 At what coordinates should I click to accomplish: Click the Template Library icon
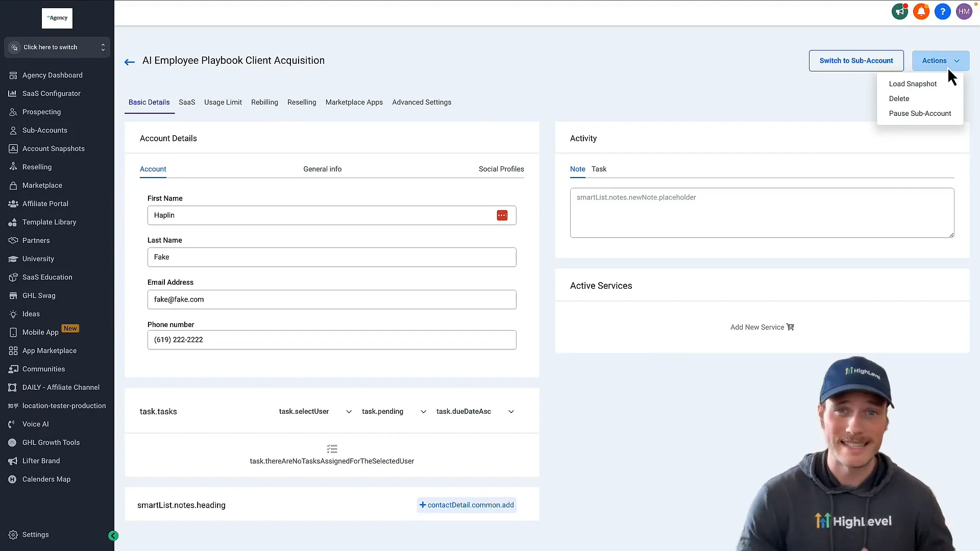(13, 222)
